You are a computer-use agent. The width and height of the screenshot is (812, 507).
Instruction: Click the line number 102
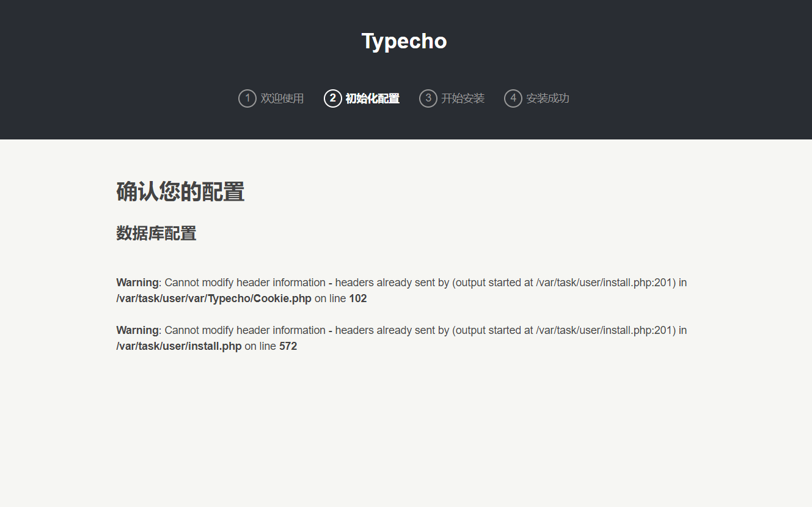(357, 298)
